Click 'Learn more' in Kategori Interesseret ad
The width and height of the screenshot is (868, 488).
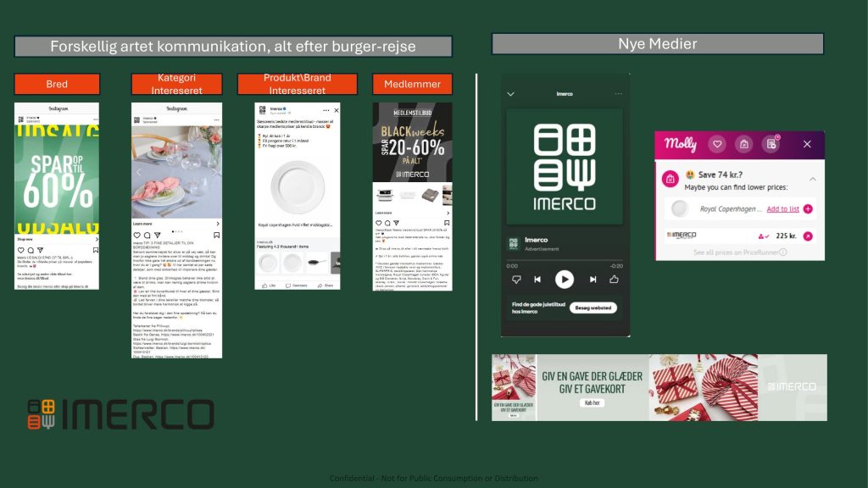(x=142, y=224)
